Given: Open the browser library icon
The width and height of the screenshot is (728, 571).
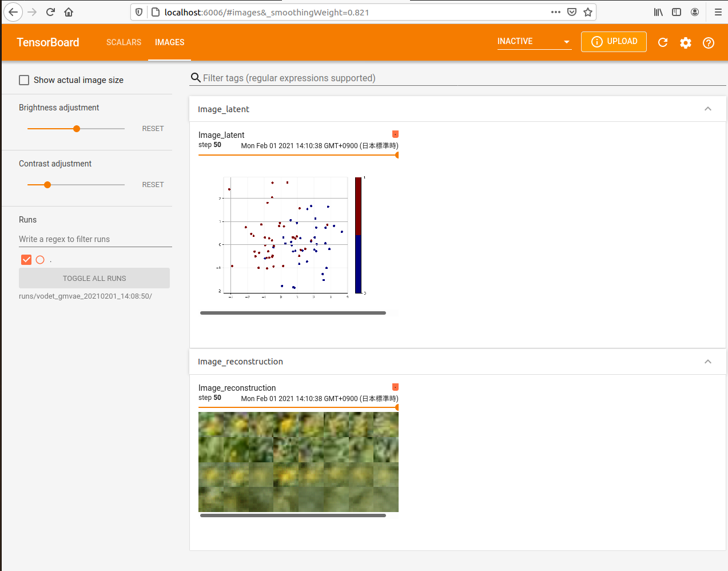Looking at the screenshot, I should [659, 12].
